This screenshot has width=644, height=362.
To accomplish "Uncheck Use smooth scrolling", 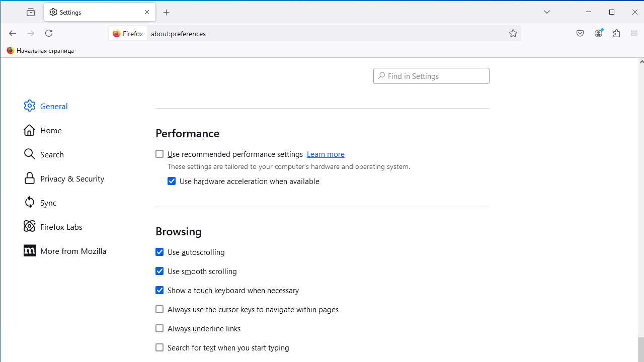I will coord(159,271).
